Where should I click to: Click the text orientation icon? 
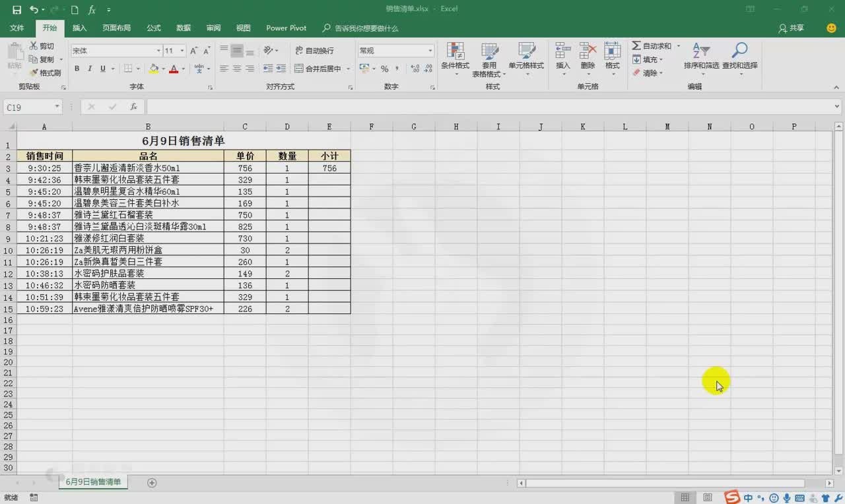pos(268,51)
